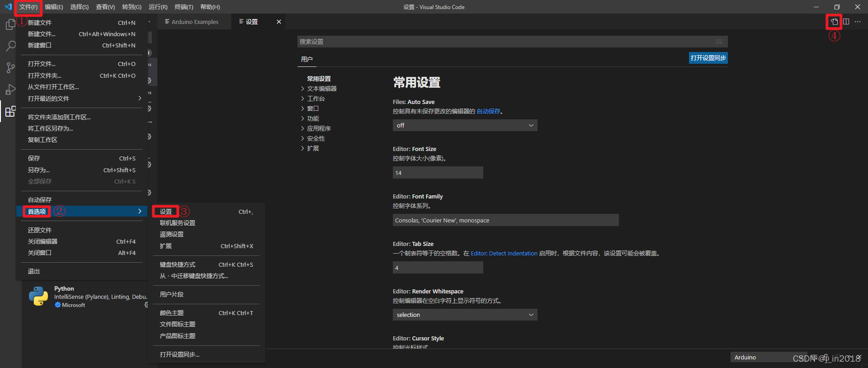Follow the 自动保存 link
868x368 pixels.
(488, 111)
